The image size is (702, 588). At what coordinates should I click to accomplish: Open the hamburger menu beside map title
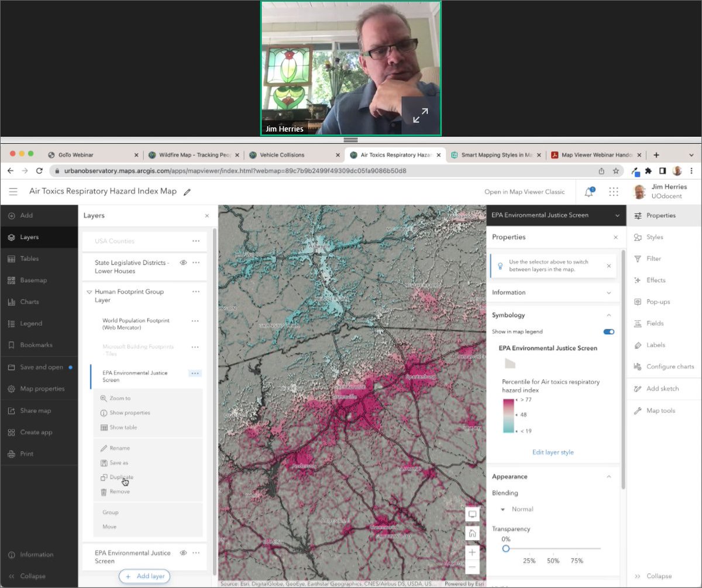pos(13,191)
